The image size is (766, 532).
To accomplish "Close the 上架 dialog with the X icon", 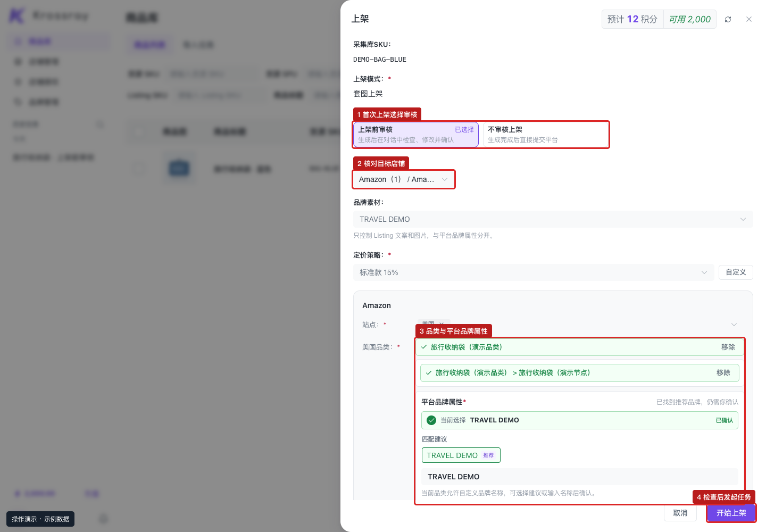I will (x=749, y=19).
